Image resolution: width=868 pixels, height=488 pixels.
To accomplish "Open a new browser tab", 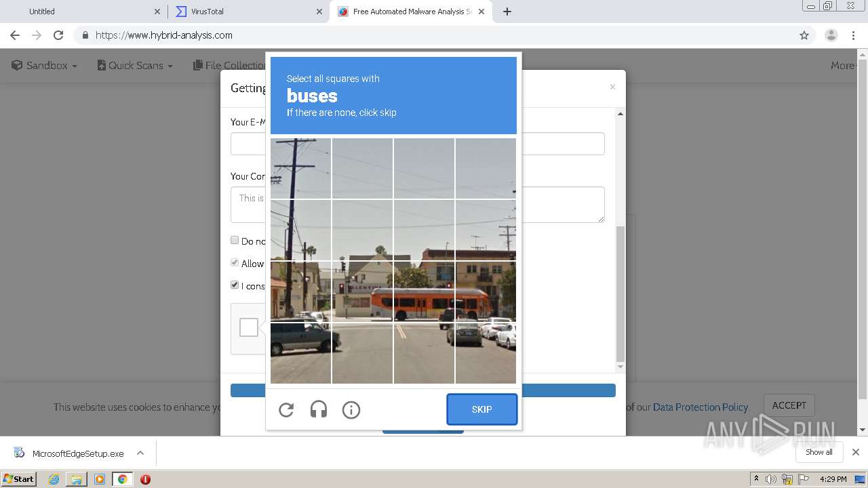I will point(507,12).
